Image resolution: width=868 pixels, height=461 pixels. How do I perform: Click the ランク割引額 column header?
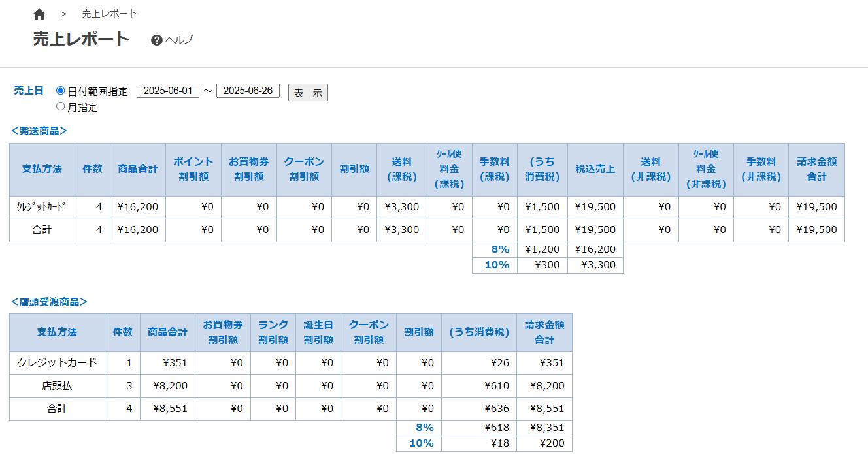click(273, 332)
